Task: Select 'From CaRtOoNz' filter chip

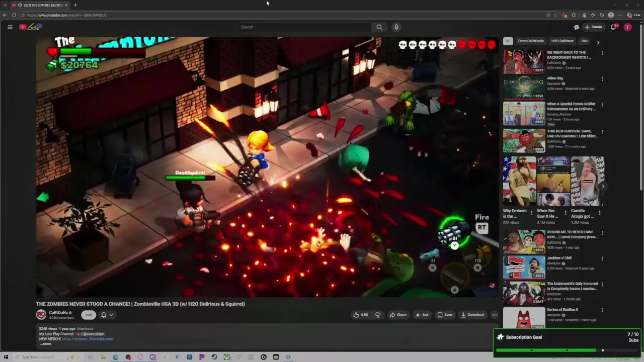Action: click(531, 41)
